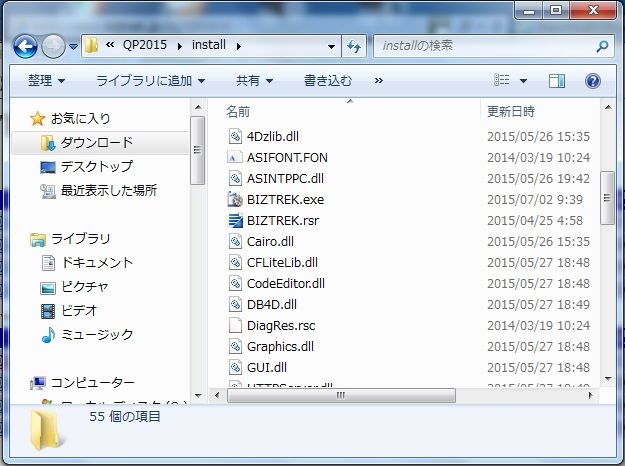The width and height of the screenshot is (625, 466).
Task: Select コンピューター in navigation pane
Action: [92, 383]
